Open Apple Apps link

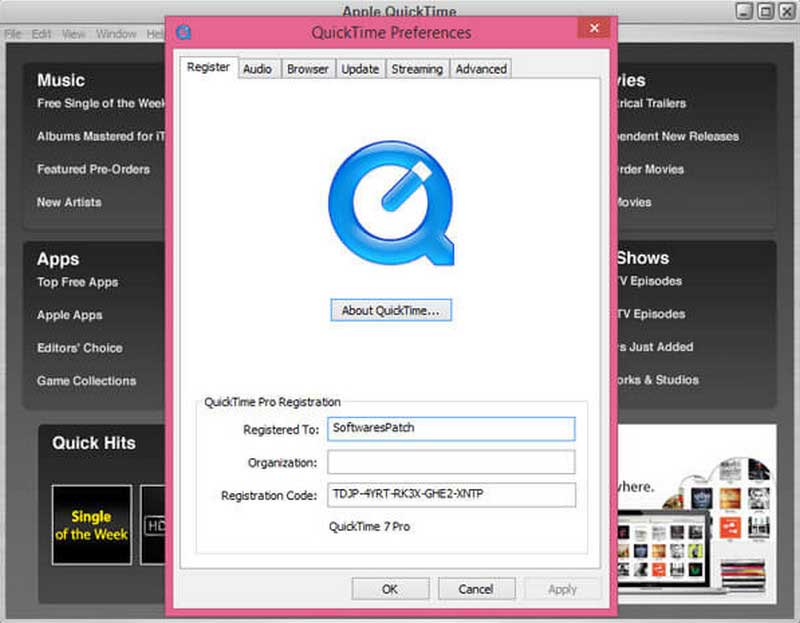tap(69, 315)
